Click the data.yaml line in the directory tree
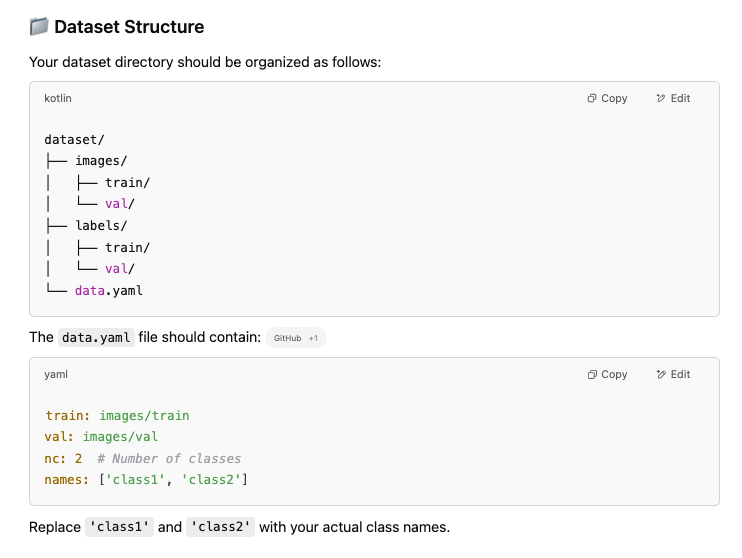The image size is (742, 558). [94, 291]
